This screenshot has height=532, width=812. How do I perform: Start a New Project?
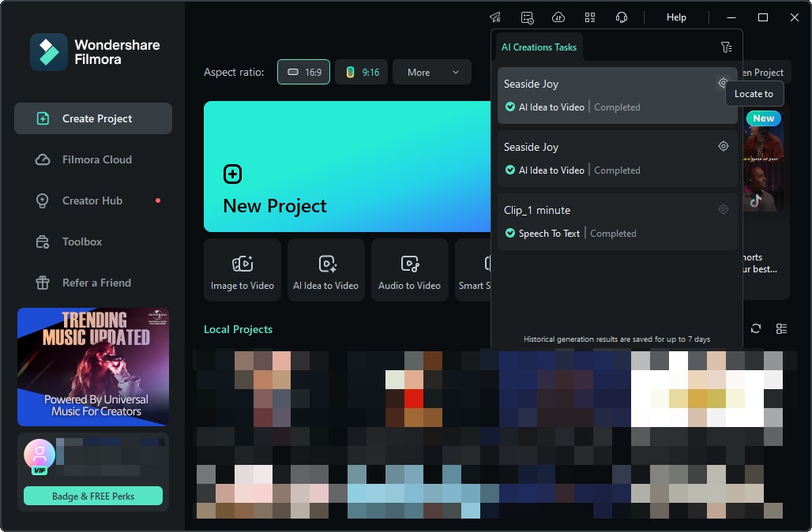(x=347, y=166)
